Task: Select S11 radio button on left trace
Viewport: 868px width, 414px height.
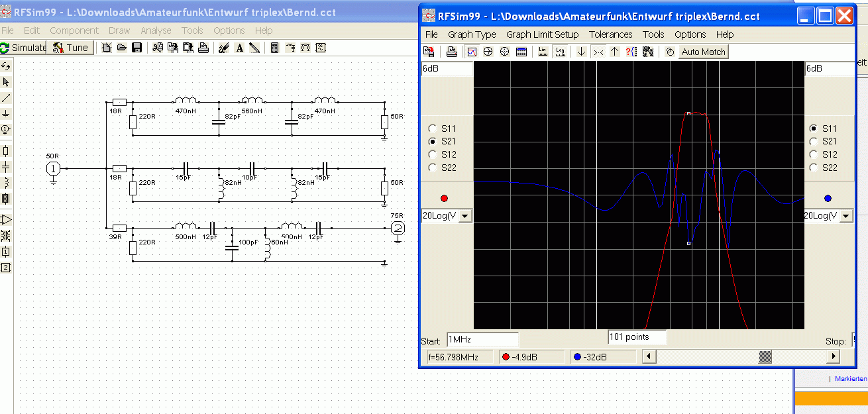Action: point(433,129)
